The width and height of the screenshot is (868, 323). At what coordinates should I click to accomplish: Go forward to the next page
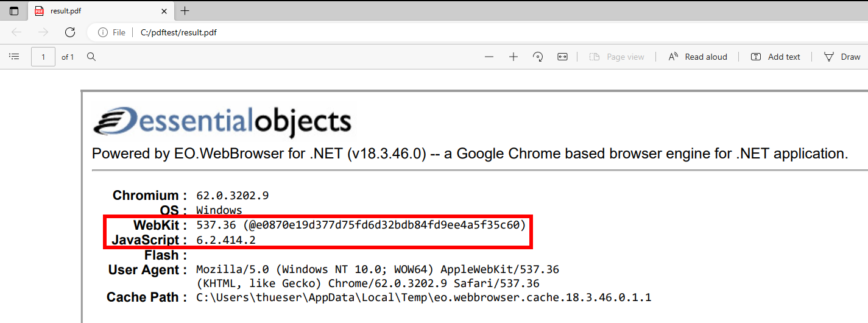point(43,32)
